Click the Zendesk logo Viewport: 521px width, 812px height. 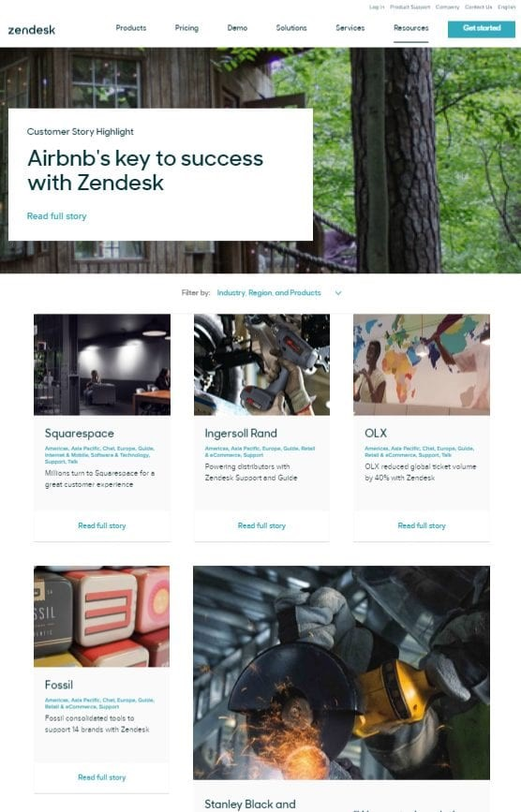pyautogui.click(x=32, y=30)
